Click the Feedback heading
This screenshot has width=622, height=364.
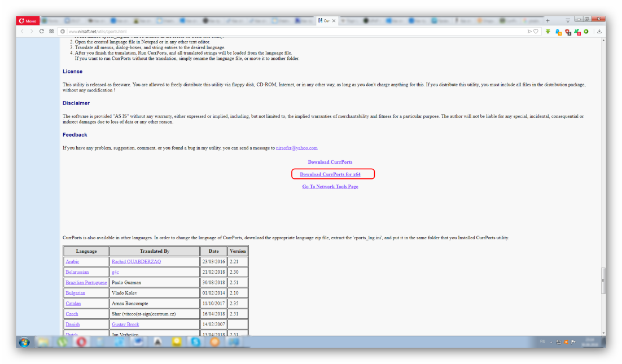(x=75, y=135)
